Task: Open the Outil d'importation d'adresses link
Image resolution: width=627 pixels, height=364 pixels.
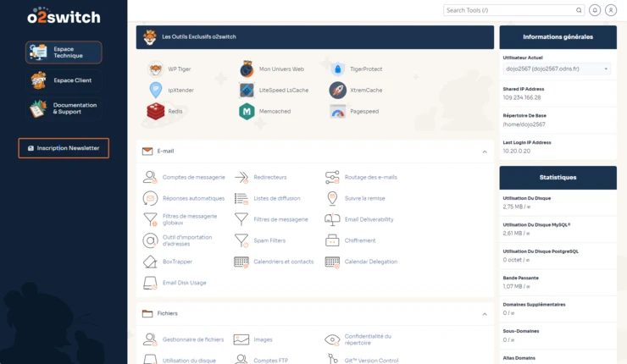Action: (187, 240)
